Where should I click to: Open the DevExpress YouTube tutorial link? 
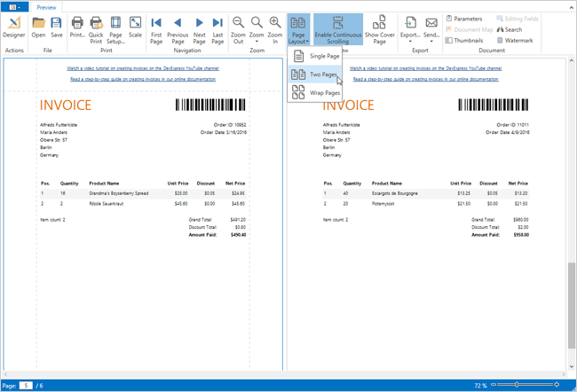pos(143,68)
